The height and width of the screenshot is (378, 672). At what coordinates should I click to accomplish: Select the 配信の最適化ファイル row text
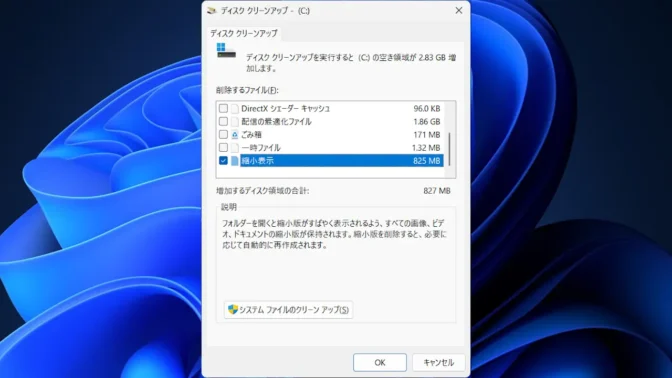276,122
